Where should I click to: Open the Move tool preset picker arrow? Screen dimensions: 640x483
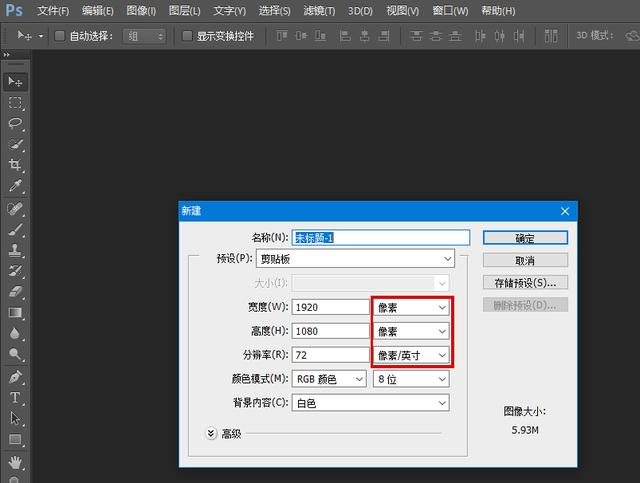point(41,36)
